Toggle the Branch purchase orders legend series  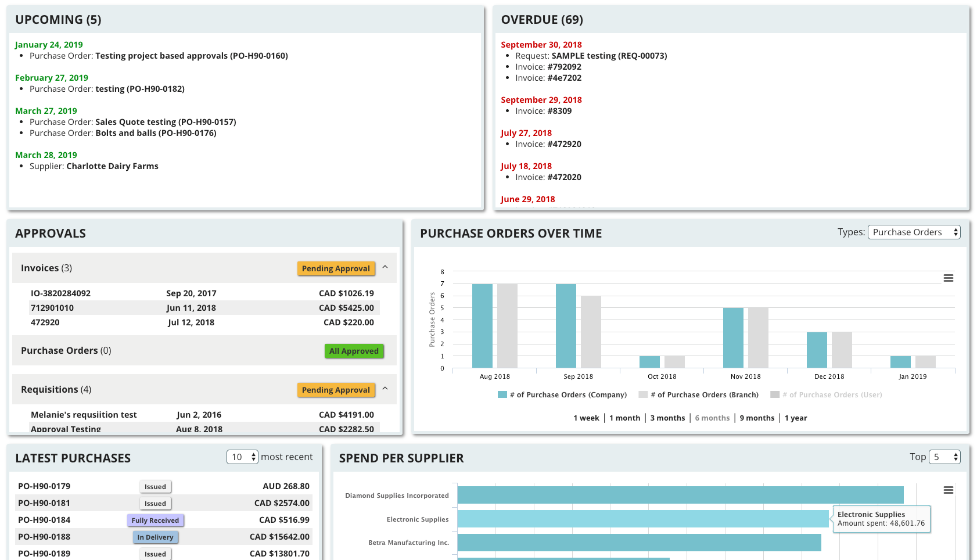699,394
